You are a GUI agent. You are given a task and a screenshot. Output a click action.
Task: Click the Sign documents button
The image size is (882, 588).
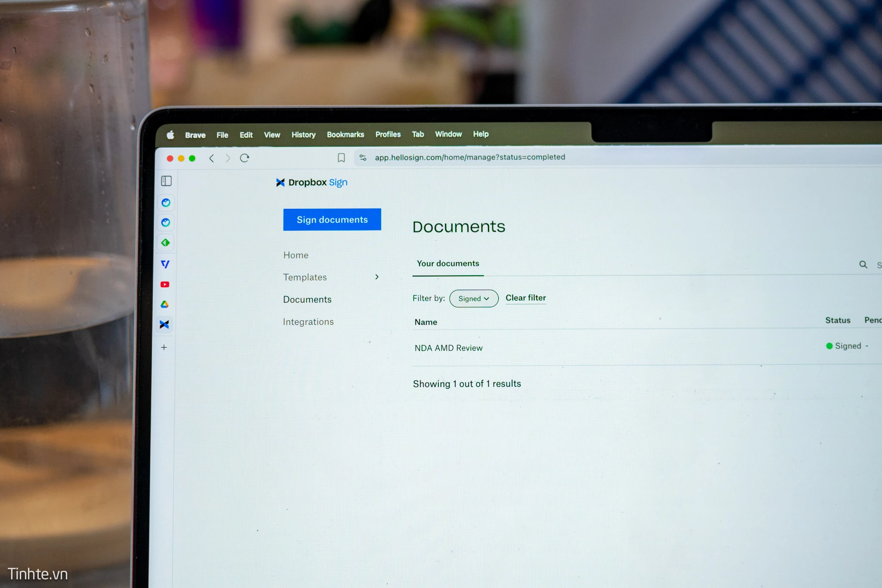tap(332, 219)
